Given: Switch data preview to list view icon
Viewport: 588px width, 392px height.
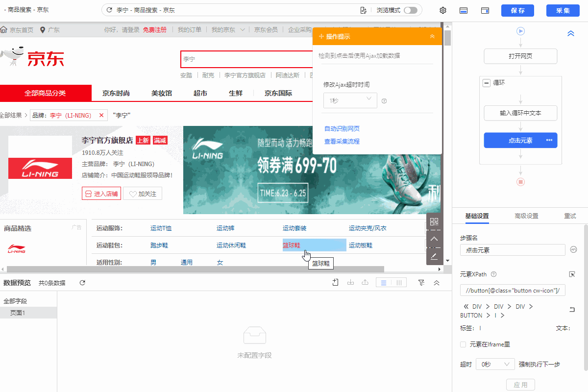Looking at the screenshot, I should (x=384, y=283).
